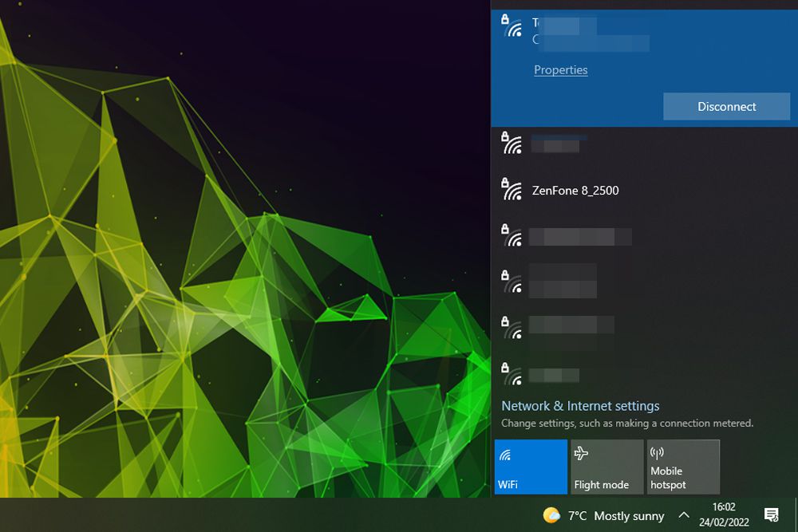Select the second network below ZenFone 8_2500
This screenshot has width=798, height=532.
point(563,281)
